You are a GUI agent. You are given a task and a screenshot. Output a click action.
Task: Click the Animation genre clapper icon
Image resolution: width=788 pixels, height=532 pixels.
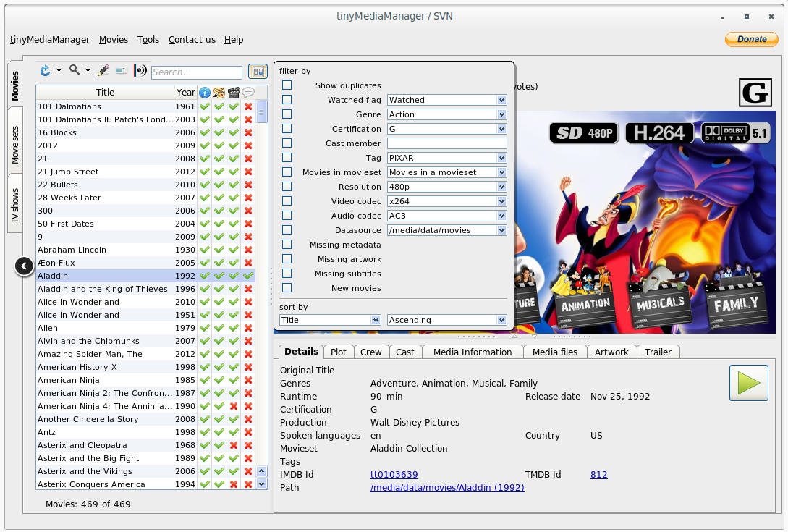click(x=585, y=296)
